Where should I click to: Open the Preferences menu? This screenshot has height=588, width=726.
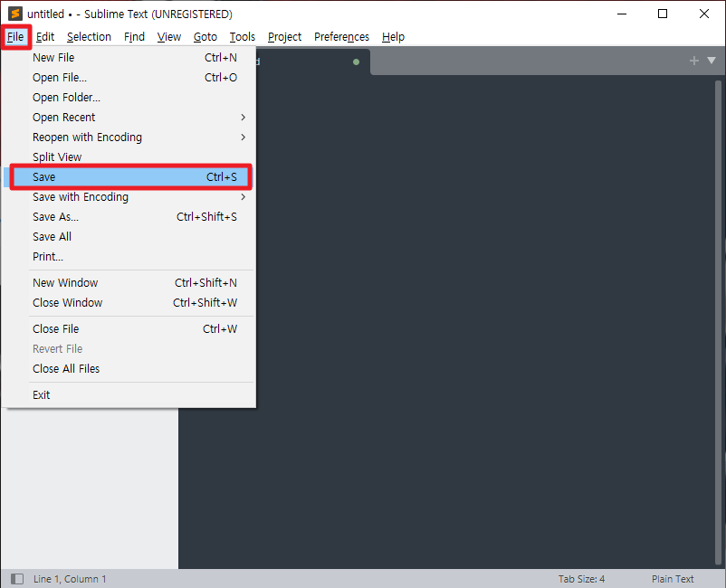341,36
